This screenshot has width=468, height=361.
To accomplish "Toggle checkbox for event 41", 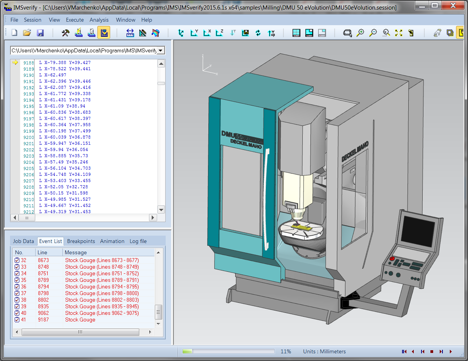I will 17,320.
